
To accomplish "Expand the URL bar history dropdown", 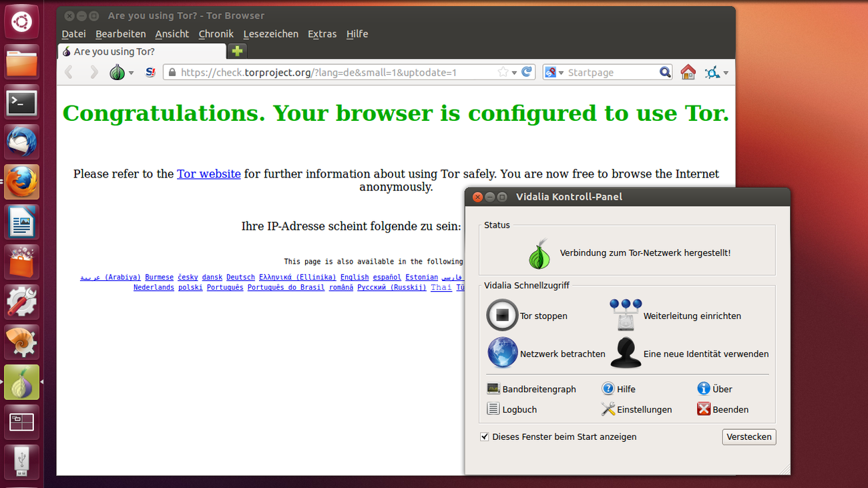I will (514, 73).
